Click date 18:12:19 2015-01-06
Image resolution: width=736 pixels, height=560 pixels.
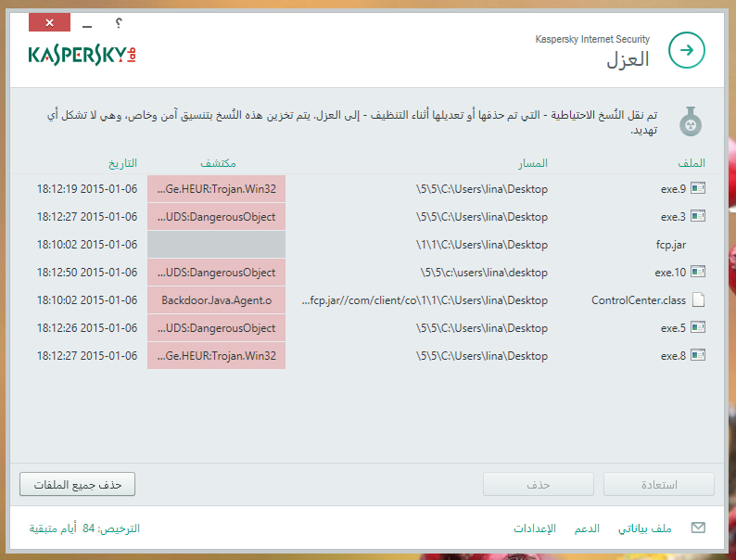pos(87,189)
